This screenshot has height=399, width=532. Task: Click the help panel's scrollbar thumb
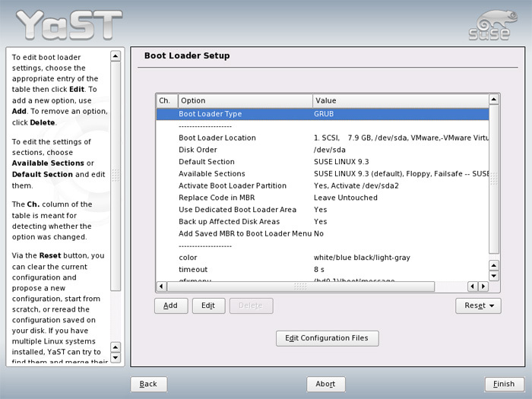tap(116, 176)
